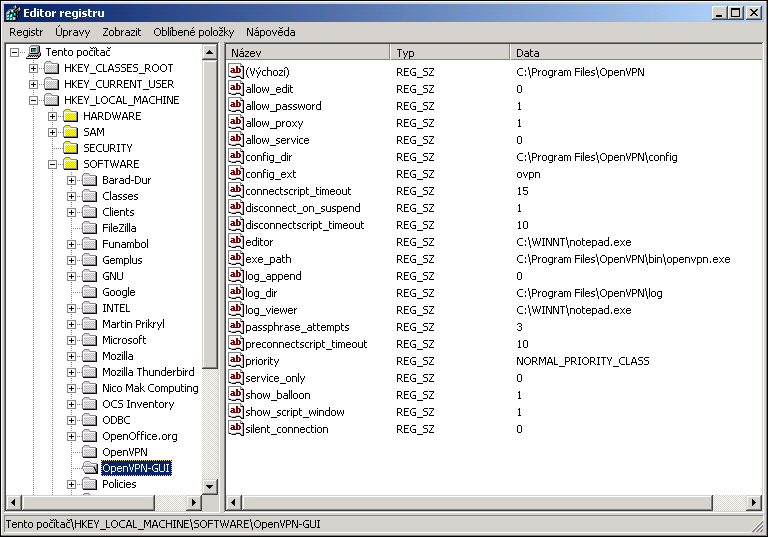Click the string icon for exe_path
Screen dimensions: 768x537
[236, 258]
